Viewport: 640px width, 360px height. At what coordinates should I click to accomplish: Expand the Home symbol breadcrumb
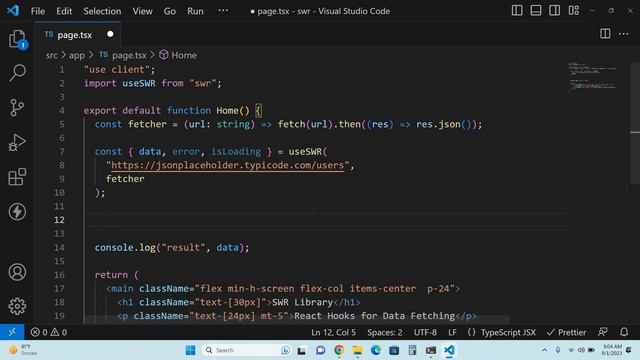point(184,55)
